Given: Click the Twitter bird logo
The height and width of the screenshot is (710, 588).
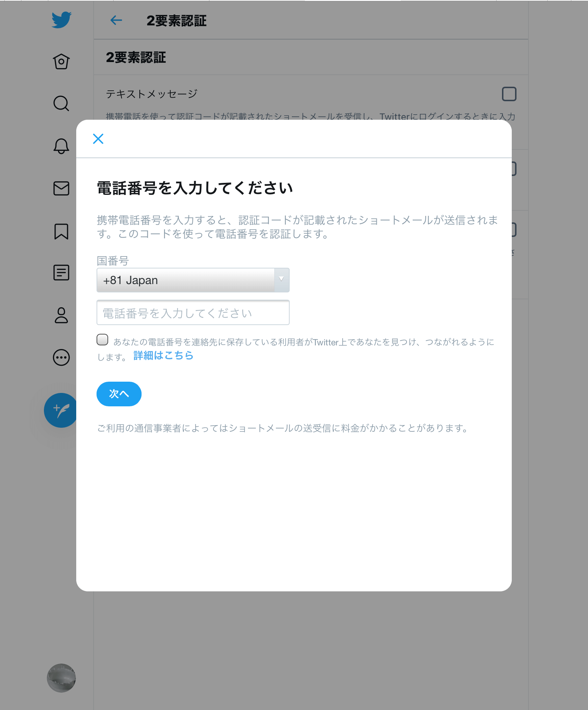Looking at the screenshot, I should coord(61,20).
